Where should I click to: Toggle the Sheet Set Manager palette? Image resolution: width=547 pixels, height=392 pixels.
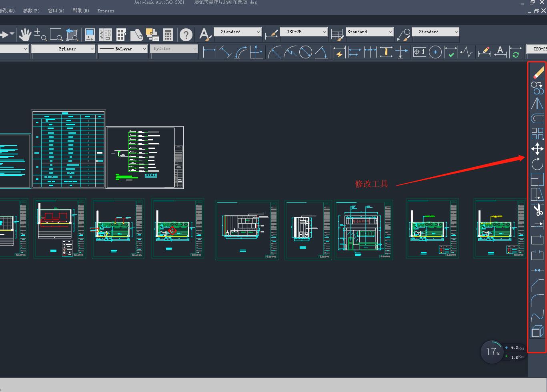[x=136, y=35]
